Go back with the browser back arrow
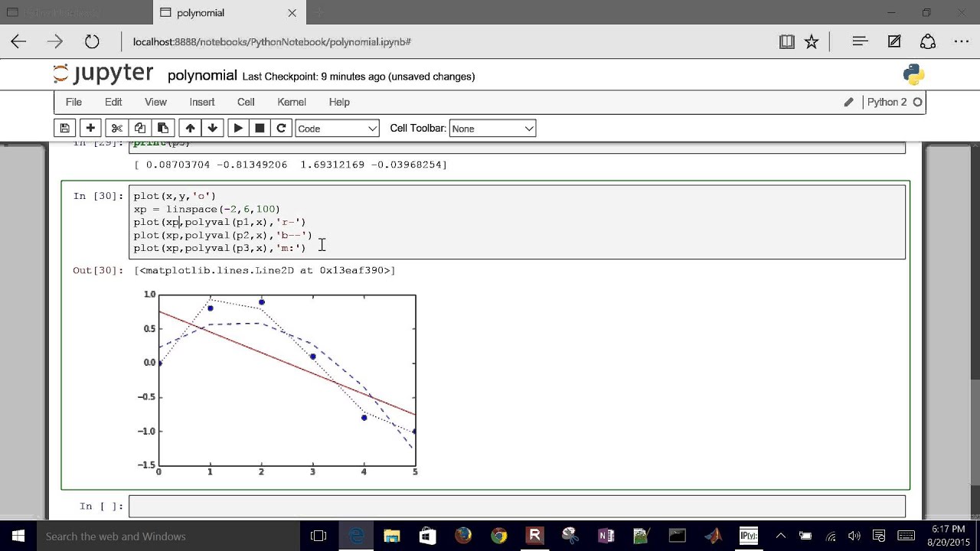The width and height of the screenshot is (980, 551). click(18, 42)
